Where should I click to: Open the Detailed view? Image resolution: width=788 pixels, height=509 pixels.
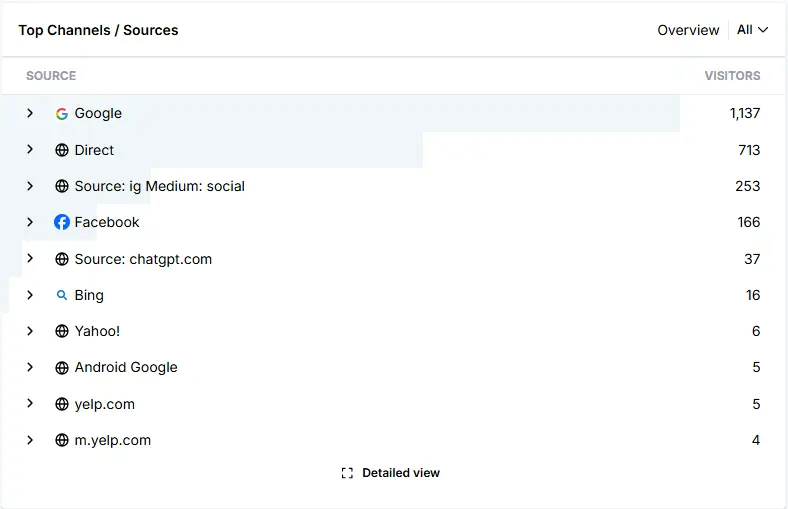point(390,473)
